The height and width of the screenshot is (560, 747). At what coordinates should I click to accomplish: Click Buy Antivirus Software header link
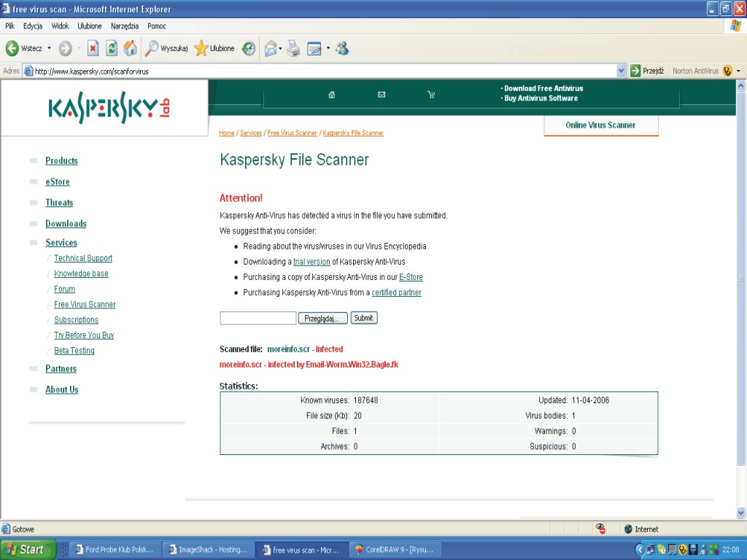click(x=541, y=98)
